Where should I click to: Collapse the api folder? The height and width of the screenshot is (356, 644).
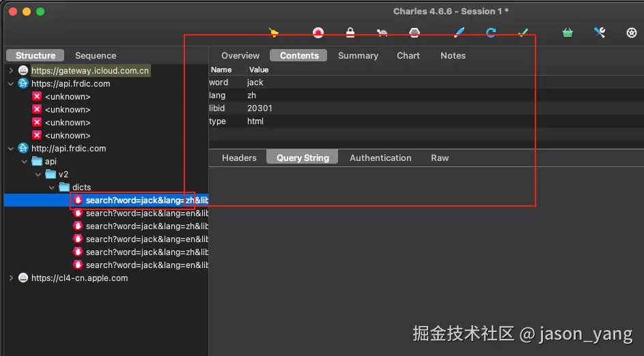point(25,162)
